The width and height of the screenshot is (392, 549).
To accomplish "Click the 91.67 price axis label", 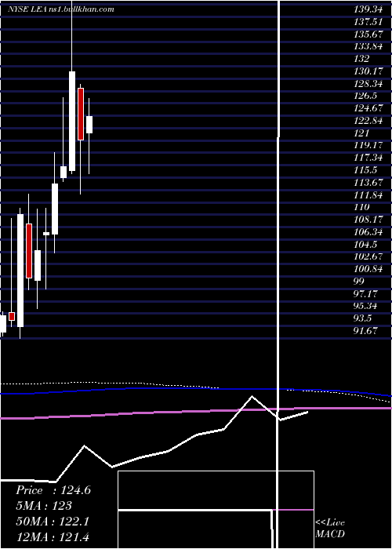I will click(365, 330).
